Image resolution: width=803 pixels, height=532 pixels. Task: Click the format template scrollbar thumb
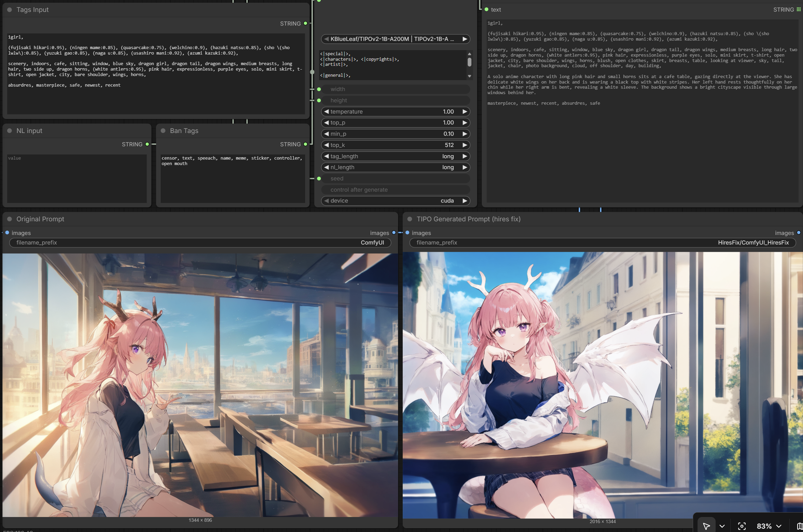pos(470,62)
